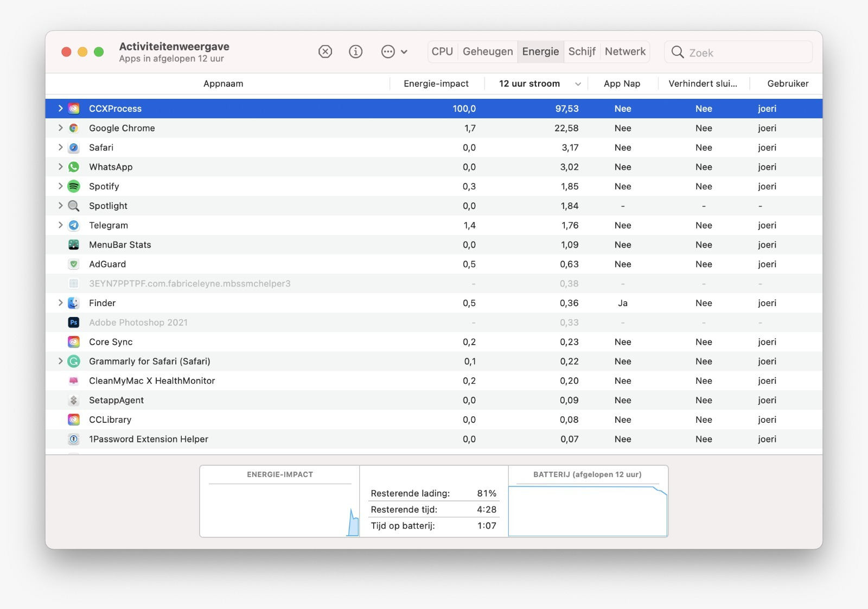The width and height of the screenshot is (868, 609).
Task: Sort by the Energie-impact column header
Action: [435, 84]
